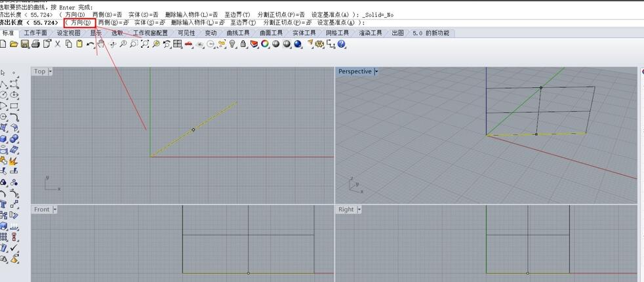
Task: Click the Perspective viewport title label
Action: (x=355, y=71)
